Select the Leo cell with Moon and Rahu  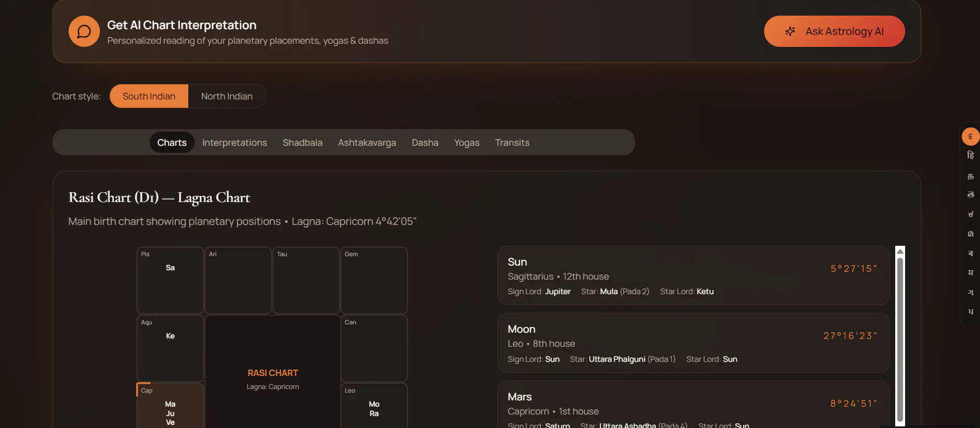pyautogui.click(x=374, y=406)
